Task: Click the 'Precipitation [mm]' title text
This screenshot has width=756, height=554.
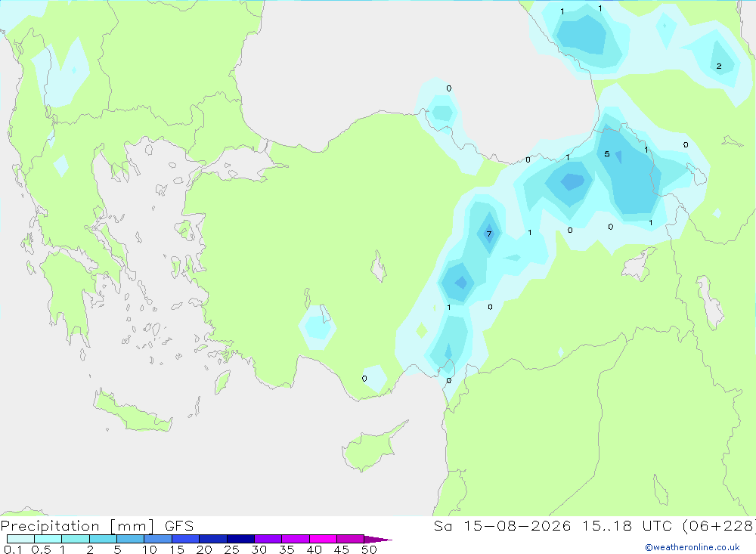Action: pos(78,526)
